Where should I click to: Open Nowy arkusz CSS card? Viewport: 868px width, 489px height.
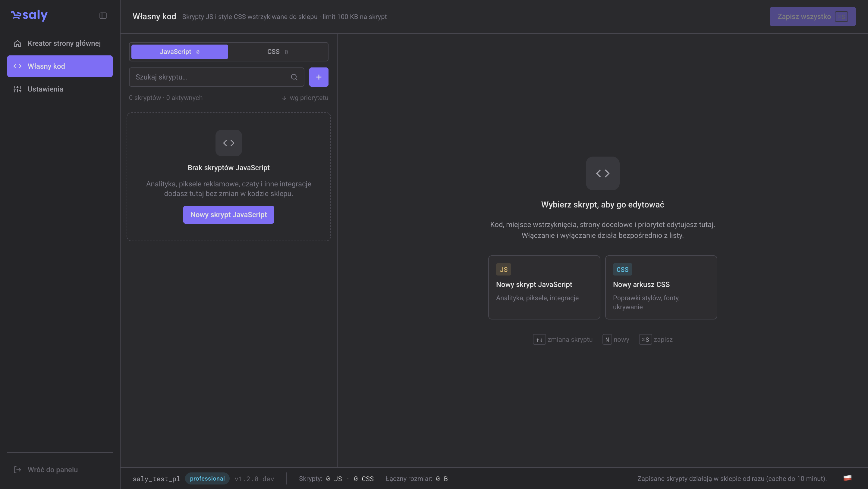[x=661, y=287]
